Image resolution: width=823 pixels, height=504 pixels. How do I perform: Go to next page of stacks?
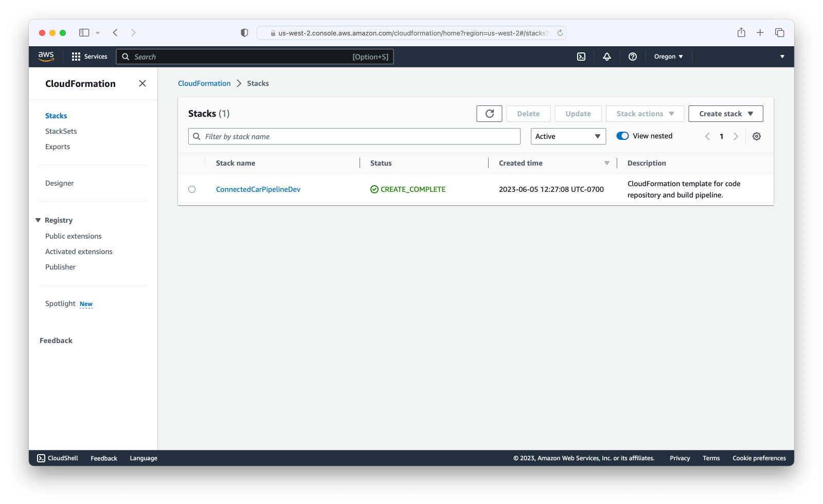point(736,136)
